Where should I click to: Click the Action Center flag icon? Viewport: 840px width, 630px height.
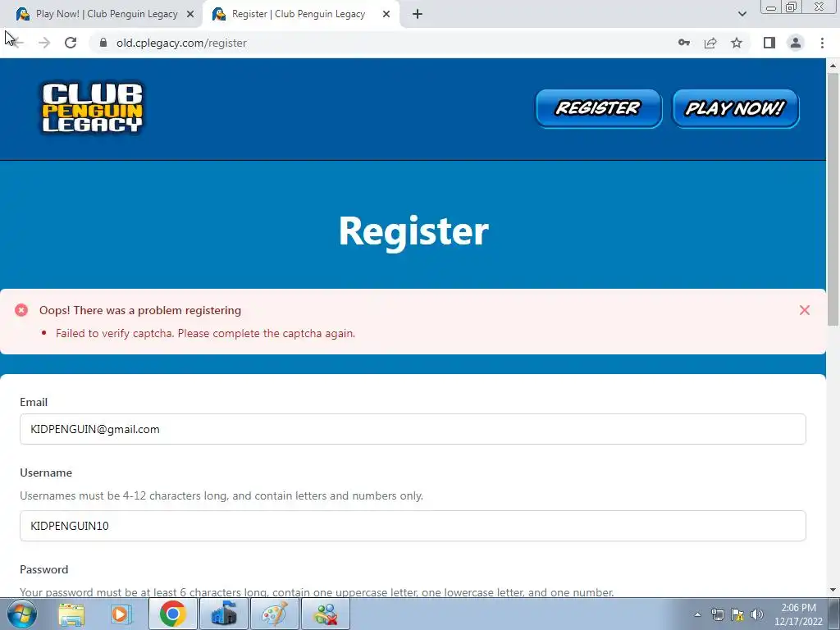click(737, 614)
